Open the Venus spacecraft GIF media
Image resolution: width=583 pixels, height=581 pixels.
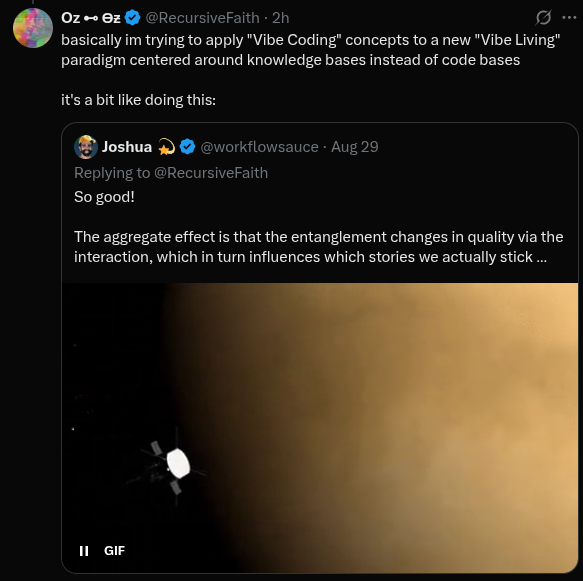tap(320, 427)
